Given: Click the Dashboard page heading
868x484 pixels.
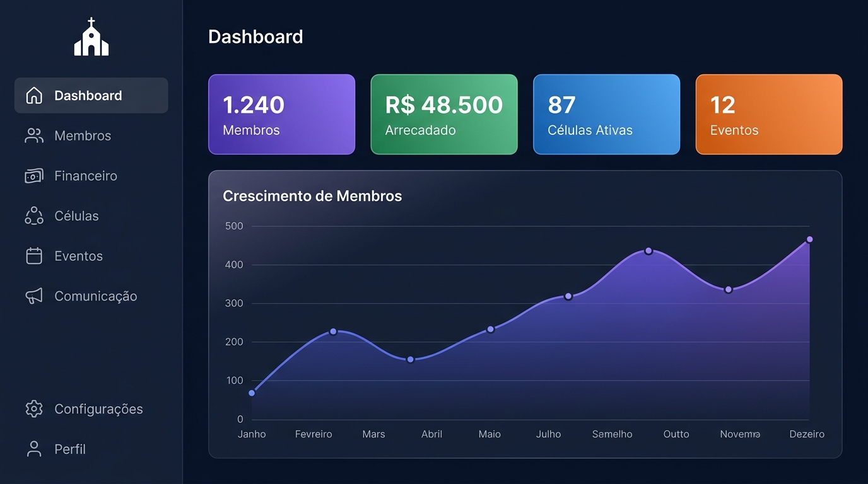Looking at the screenshot, I should pyautogui.click(x=255, y=37).
